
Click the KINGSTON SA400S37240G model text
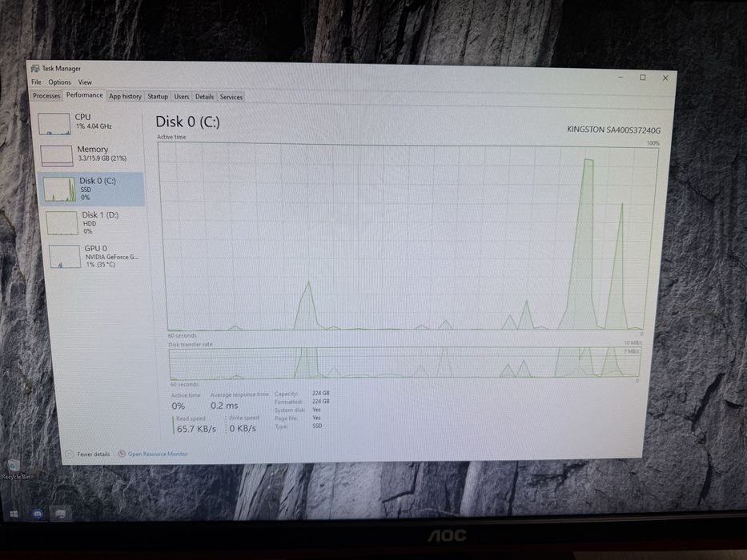pos(613,130)
